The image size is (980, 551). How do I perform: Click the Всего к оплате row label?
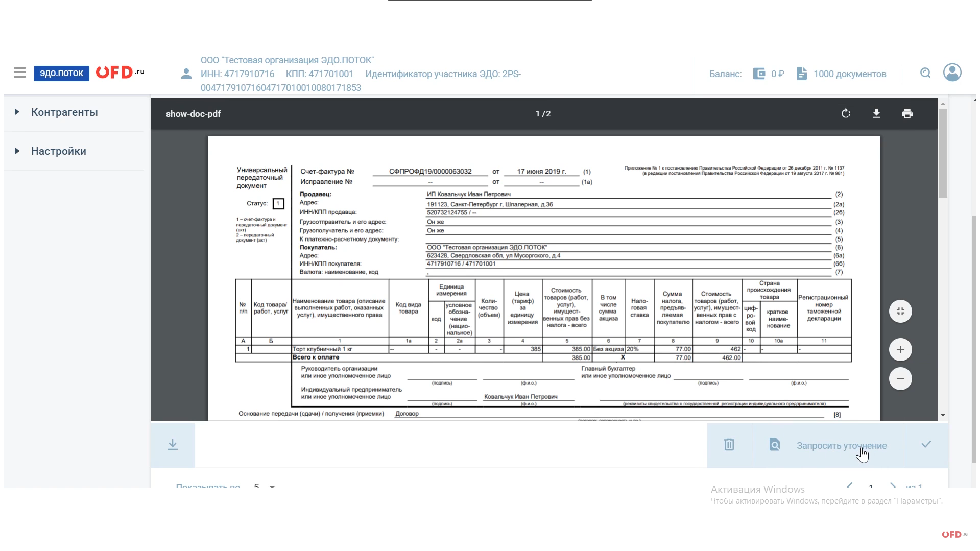[316, 357]
